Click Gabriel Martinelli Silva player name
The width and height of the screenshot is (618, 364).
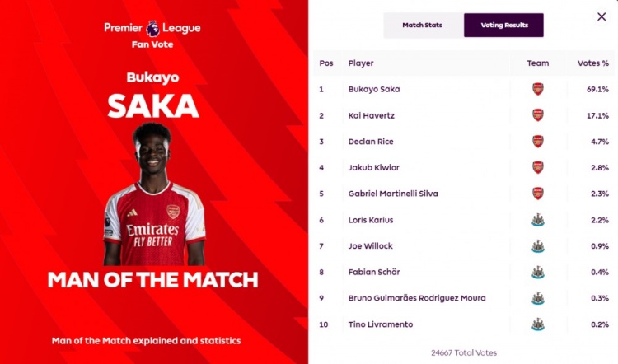tap(393, 194)
